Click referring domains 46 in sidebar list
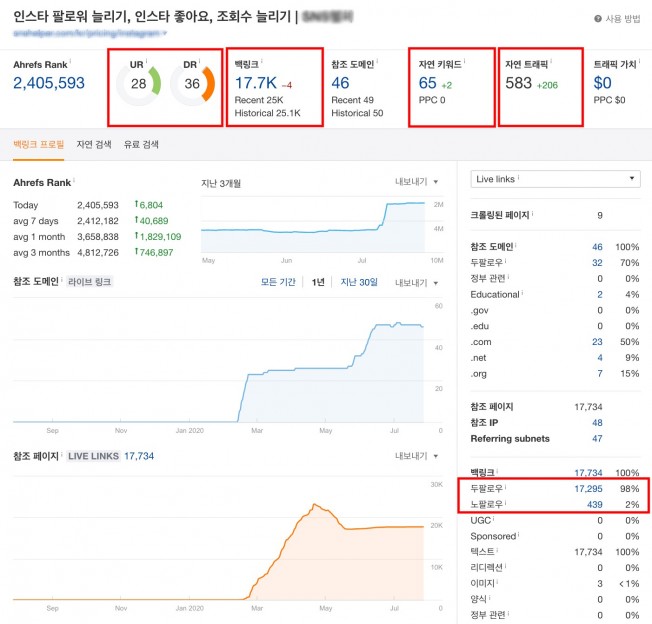 (x=597, y=247)
